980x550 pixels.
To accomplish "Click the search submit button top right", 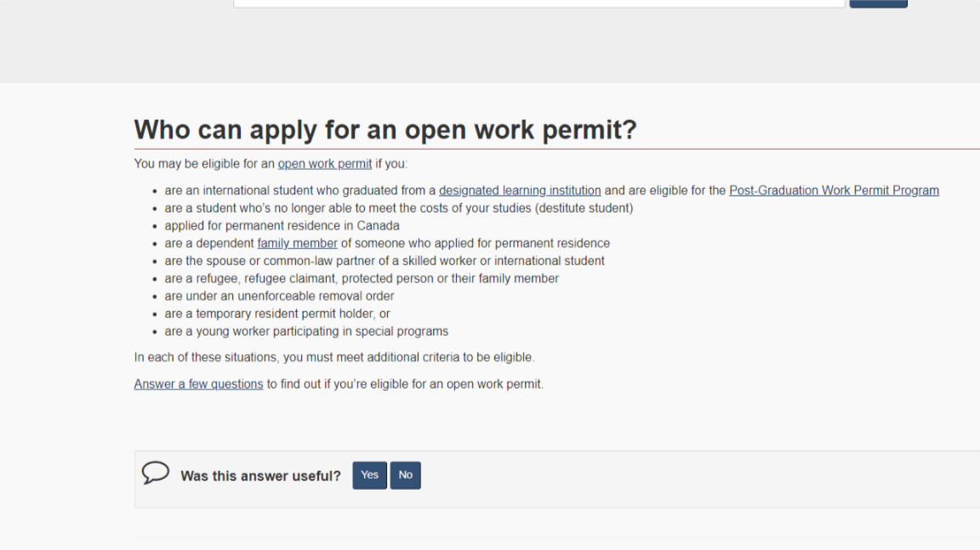I will tap(877, 3).
